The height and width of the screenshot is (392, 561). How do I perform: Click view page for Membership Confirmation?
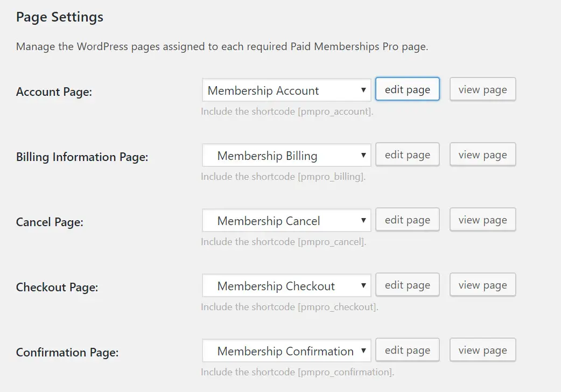482,349
